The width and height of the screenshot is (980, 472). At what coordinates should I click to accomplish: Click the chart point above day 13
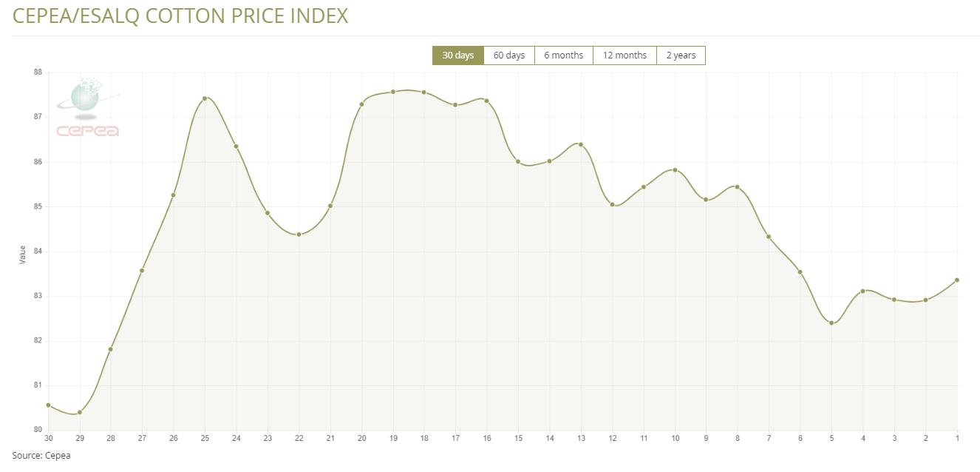point(581,144)
